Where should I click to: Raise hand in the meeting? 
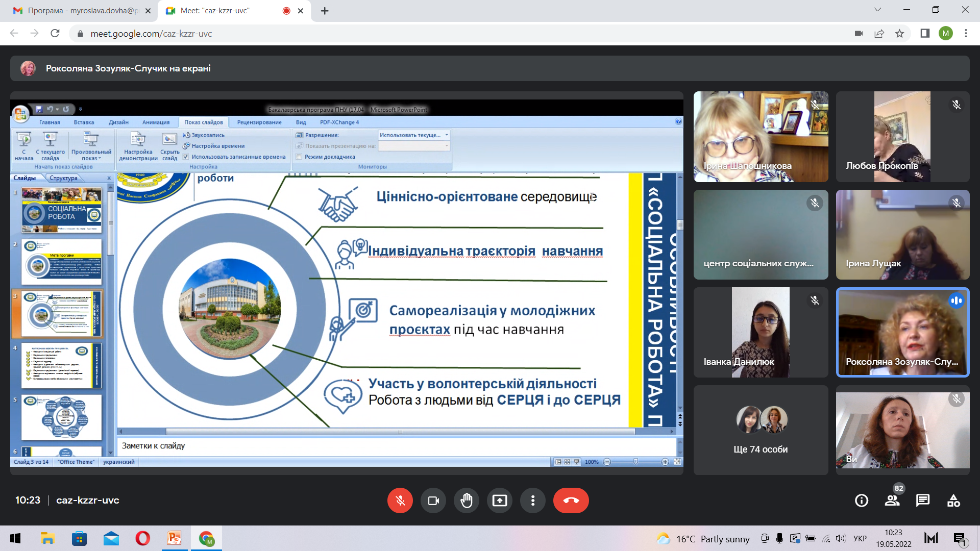(467, 500)
